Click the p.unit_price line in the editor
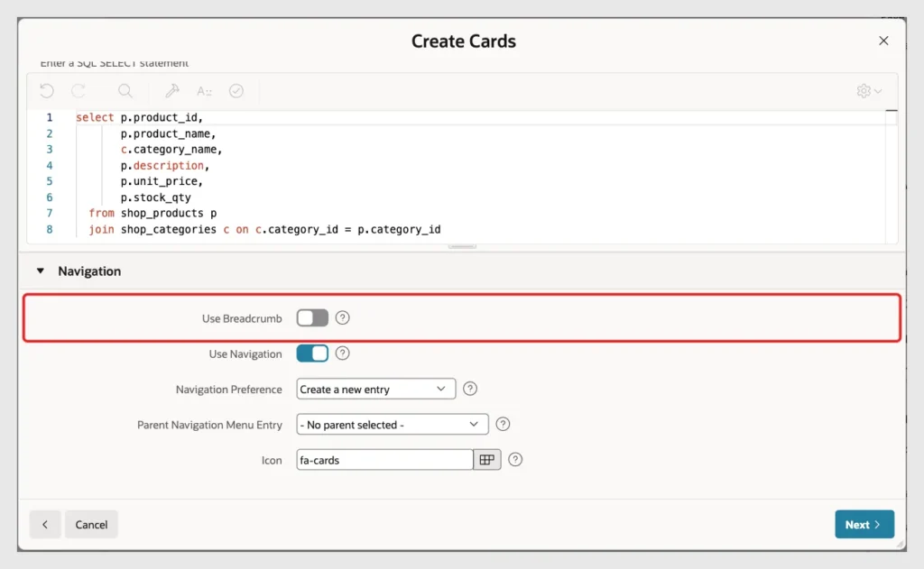The width and height of the screenshot is (924, 569). coord(162,181)
